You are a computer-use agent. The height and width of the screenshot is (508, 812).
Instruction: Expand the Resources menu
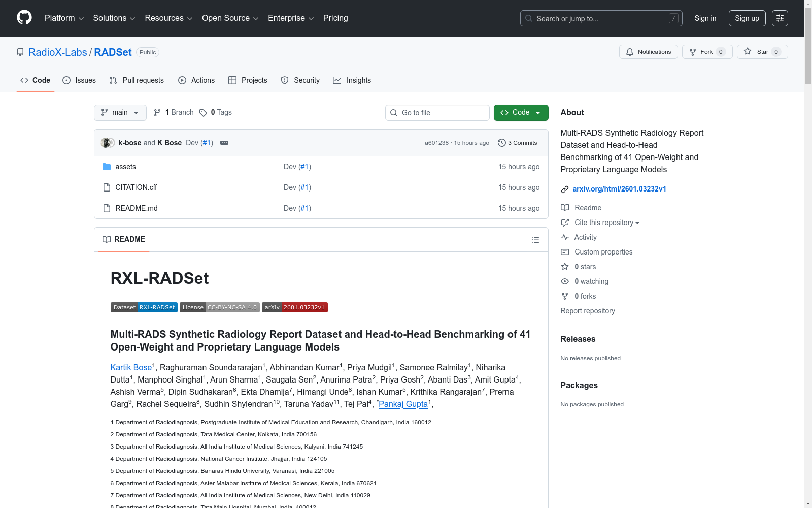[x=168, y=18]
